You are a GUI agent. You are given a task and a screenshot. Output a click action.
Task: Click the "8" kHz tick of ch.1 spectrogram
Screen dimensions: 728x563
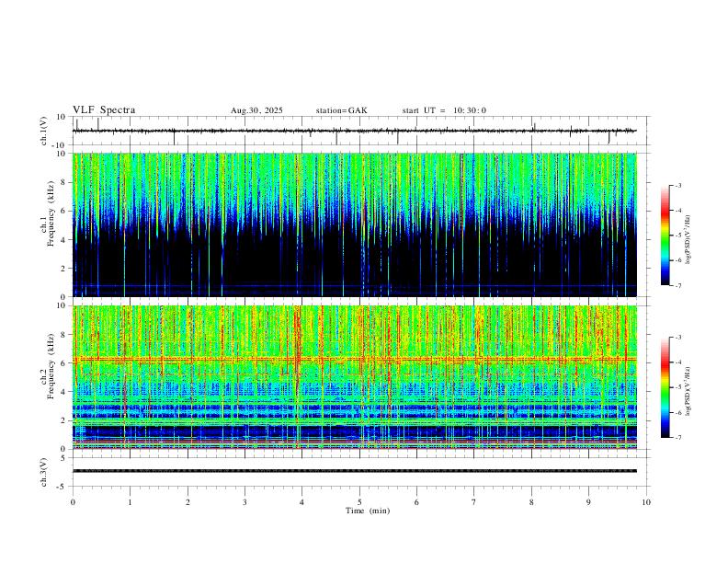click(64, 182)
